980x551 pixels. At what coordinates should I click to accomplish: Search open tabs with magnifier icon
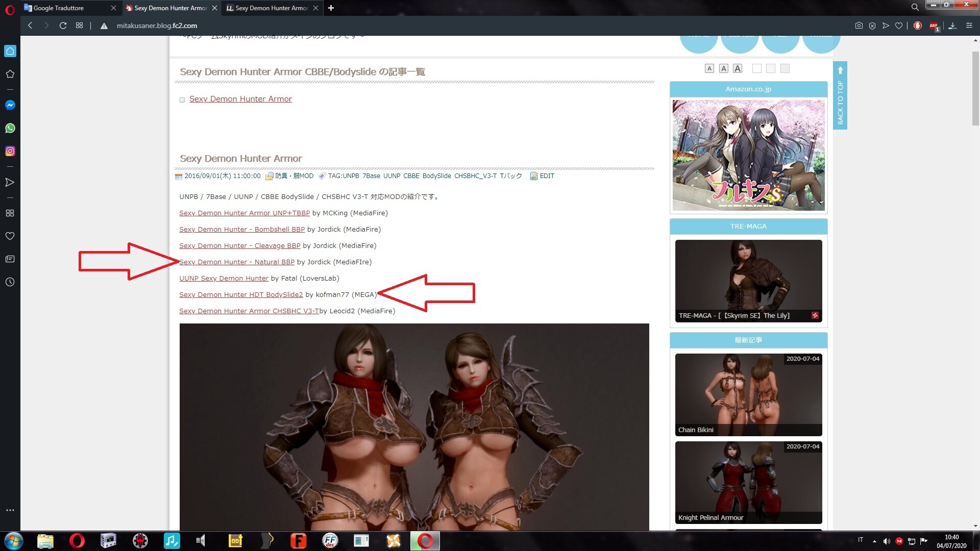click(915, 8)
